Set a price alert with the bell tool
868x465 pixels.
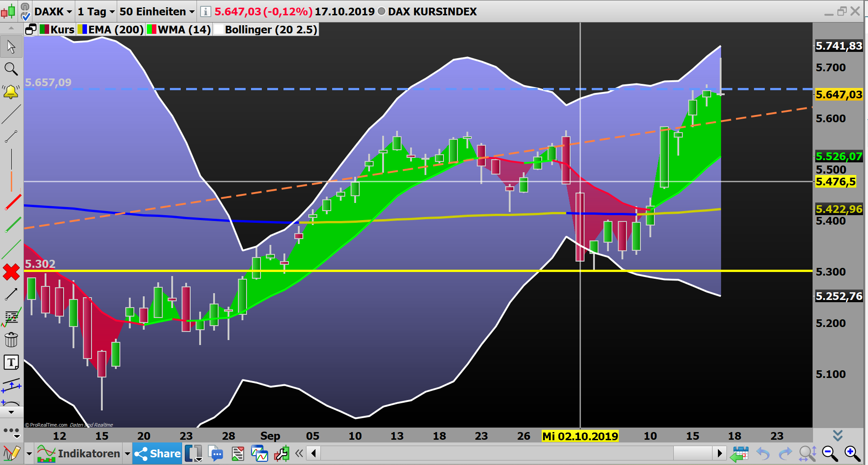pyautogui.click(x=11, y=92)
